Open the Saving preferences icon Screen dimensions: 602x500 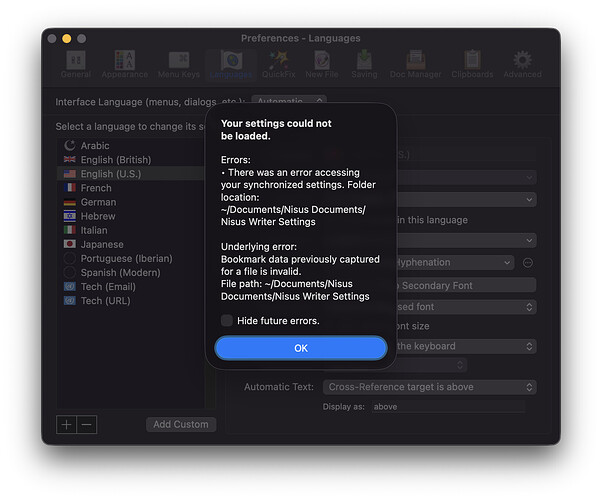[364, 60]
